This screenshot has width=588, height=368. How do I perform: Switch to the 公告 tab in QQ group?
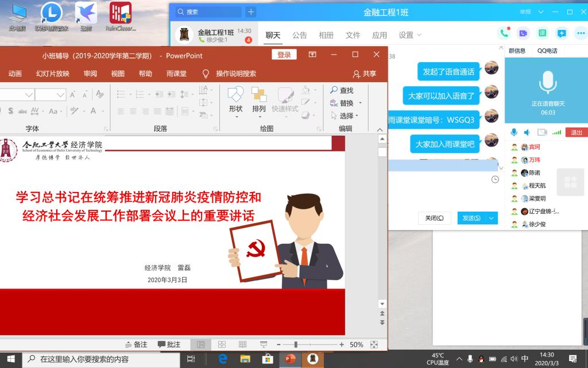pyautogui.click(x=299, y=35)
